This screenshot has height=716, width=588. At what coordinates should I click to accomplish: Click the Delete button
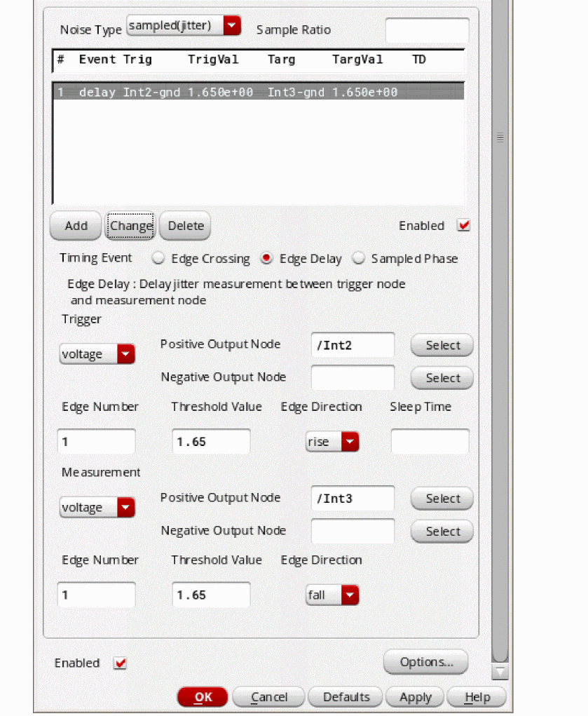point(185,226)
